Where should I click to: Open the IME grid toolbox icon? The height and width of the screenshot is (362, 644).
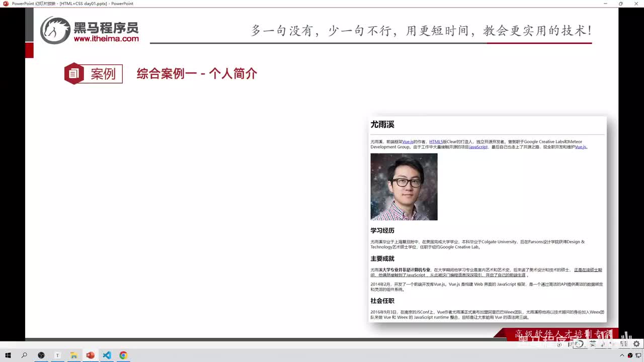point(624,344)
